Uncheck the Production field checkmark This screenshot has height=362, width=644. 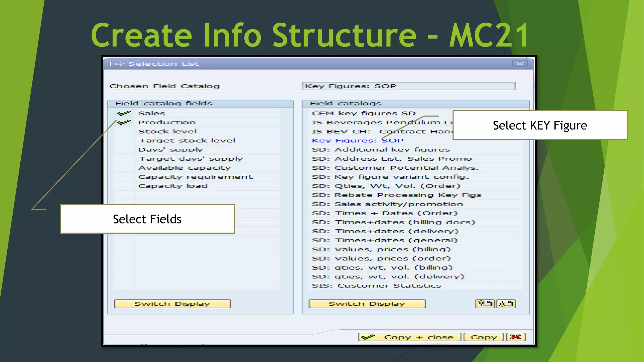click(x=124, y=123)
